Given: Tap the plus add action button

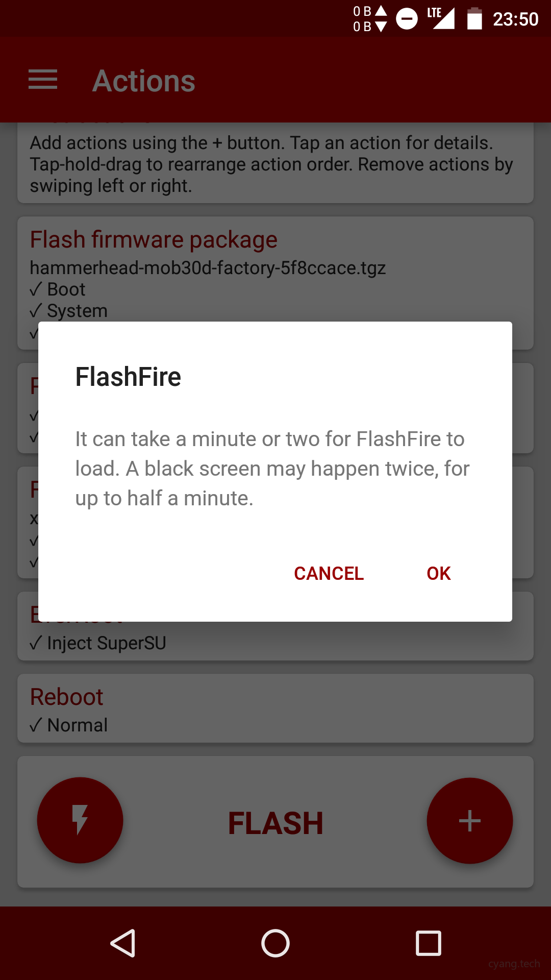Looking at the screenshot, I should [x=469, y=820].
